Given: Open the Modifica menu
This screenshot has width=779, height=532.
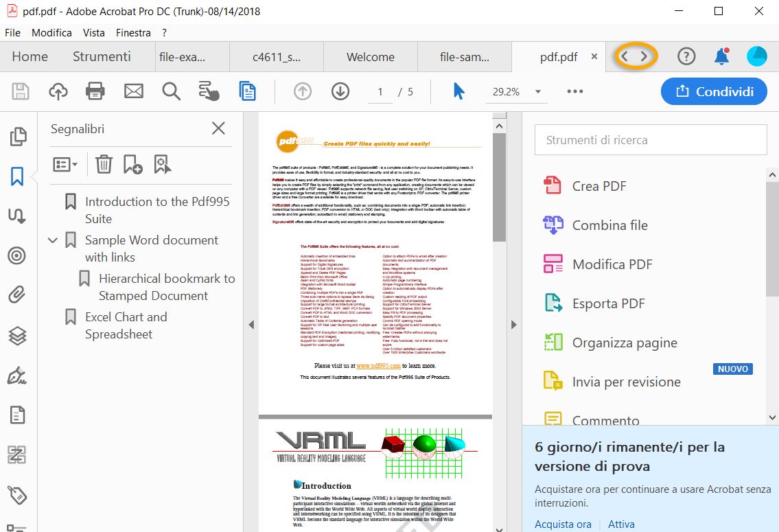Looking at the screenshot, I should 51,32.
